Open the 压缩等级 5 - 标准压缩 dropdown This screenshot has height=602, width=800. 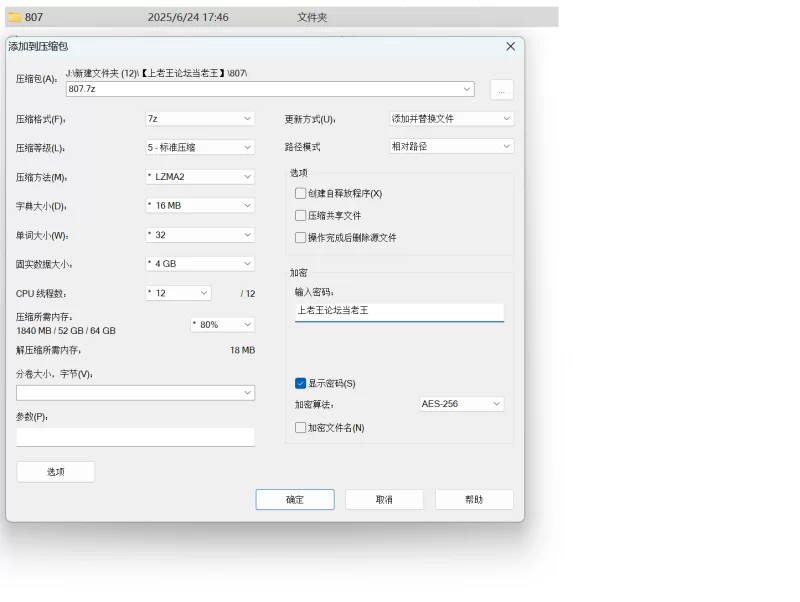[199, 147]
